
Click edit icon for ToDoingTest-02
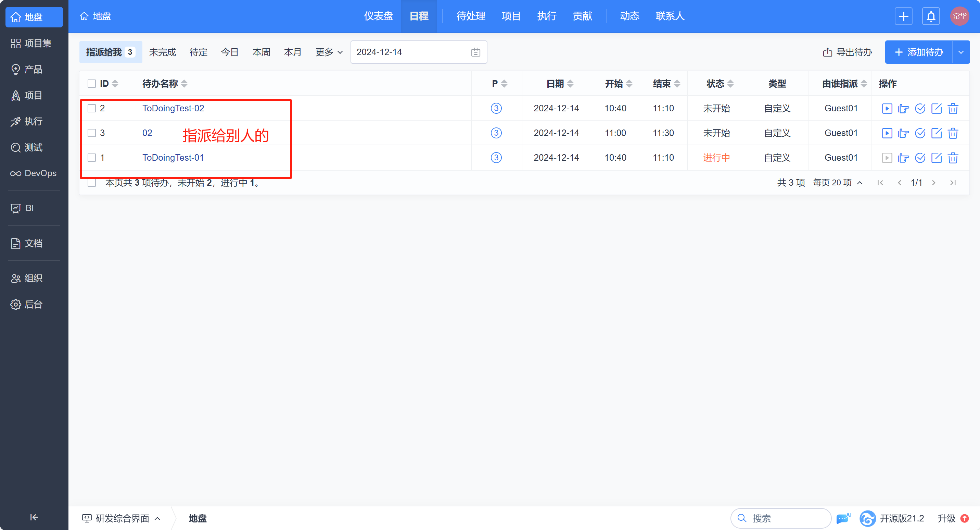(x=936, y=109)
